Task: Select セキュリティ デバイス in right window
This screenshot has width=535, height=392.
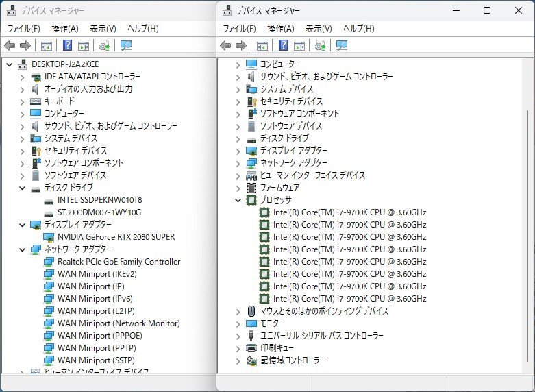Action: pos(291,101)
